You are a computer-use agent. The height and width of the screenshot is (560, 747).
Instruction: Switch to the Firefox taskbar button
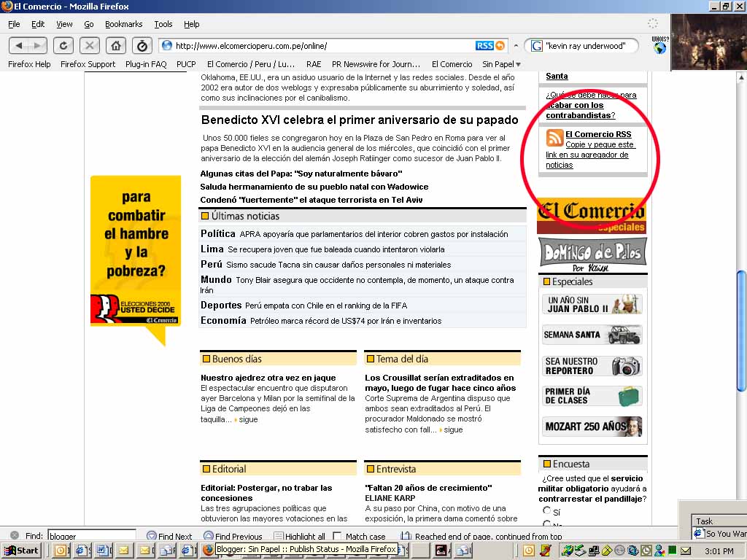point(208,551)
